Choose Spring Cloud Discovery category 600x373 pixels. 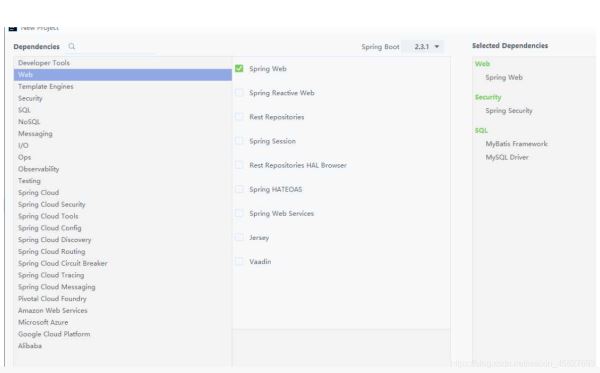pyautogui.click(x=123, y=240)
